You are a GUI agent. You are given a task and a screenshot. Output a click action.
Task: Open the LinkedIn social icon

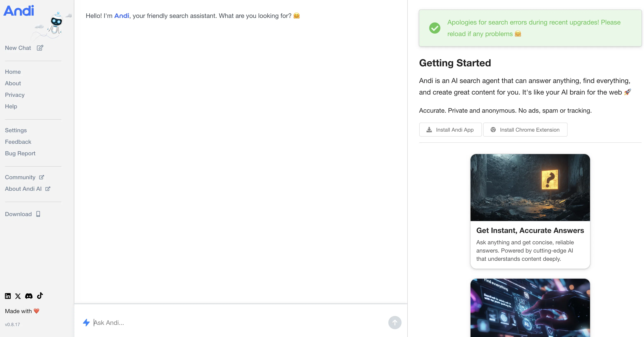[8, 296]
